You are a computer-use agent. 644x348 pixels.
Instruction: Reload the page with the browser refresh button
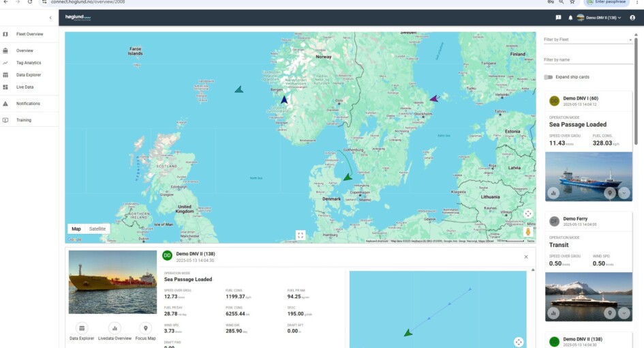coord(30,2)
